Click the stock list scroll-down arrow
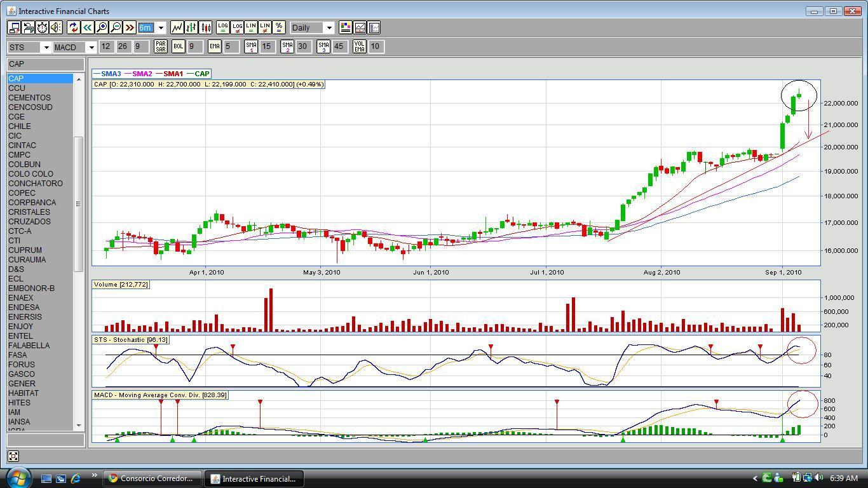The height and width of the screenshot is (488, 868). (79, 425)
